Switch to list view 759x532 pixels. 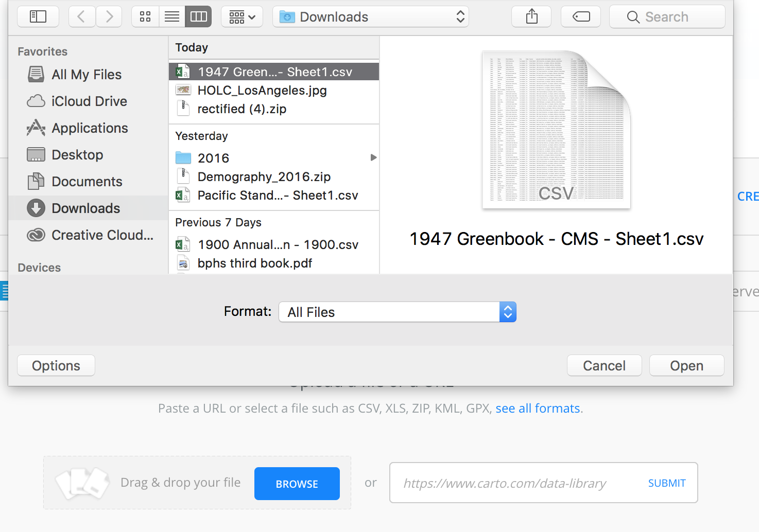[172, 16]
